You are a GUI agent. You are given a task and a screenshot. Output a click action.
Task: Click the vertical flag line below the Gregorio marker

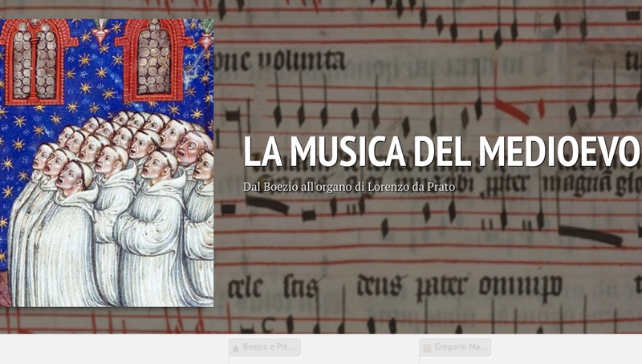coord(421,360)
